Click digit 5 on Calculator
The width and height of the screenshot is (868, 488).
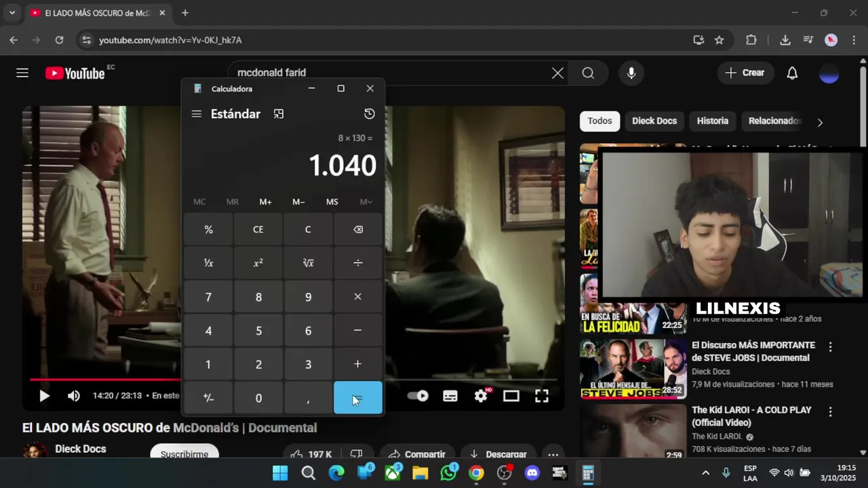(x=258, y=331)
